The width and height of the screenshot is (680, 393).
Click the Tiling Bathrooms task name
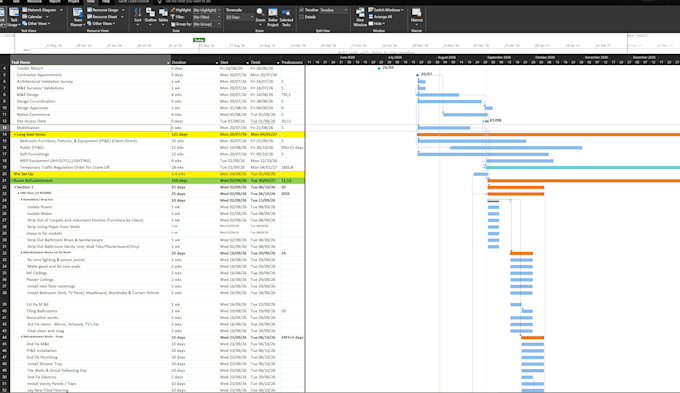tap(42, 311)
